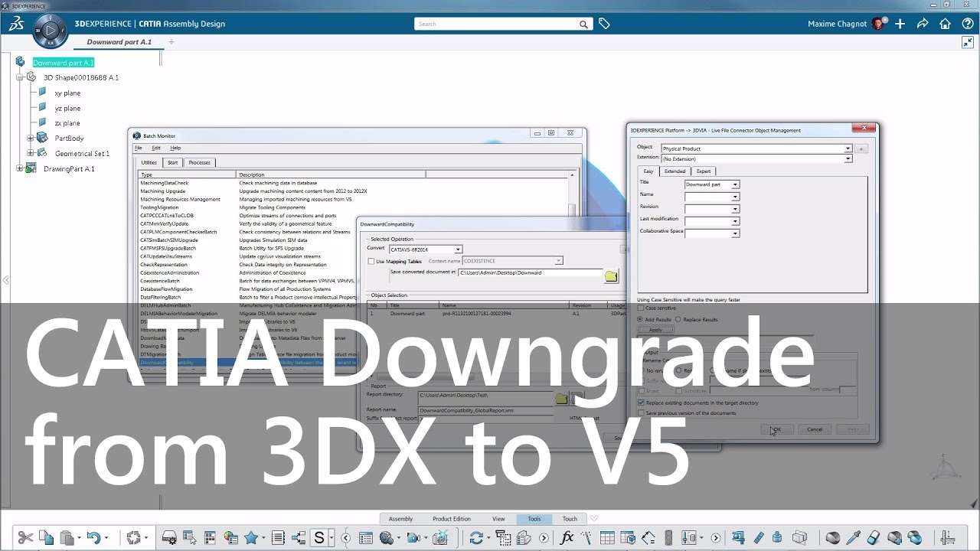Click the fx Formula icon
Image resolution: width=980 pixels, height=551 pixels.
point(567,537)
